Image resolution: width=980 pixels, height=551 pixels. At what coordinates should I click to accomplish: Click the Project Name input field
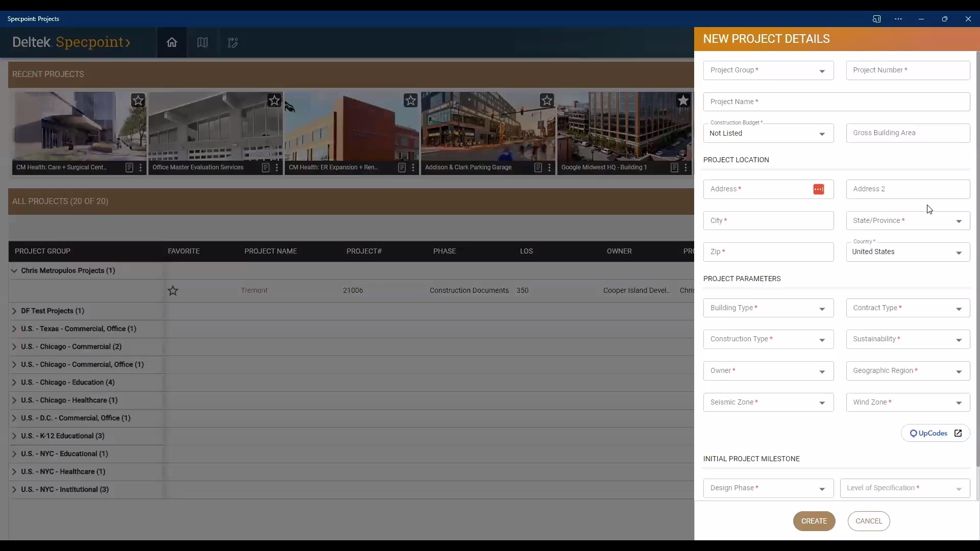(x=836, y=102)
